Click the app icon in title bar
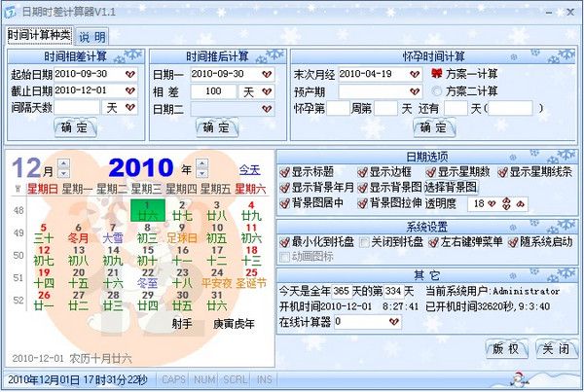This screenshot has width=584, height=392. click(12, 12)
